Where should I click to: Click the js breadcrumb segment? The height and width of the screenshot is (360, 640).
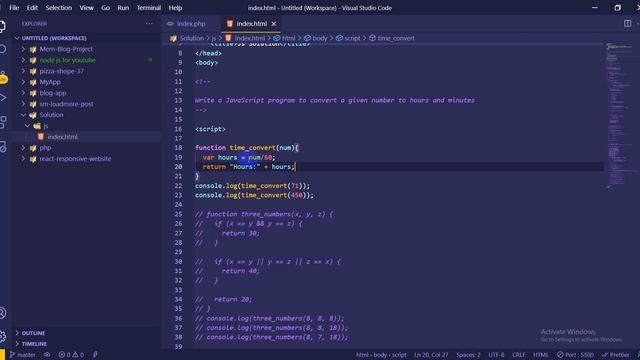pos(213,38)
